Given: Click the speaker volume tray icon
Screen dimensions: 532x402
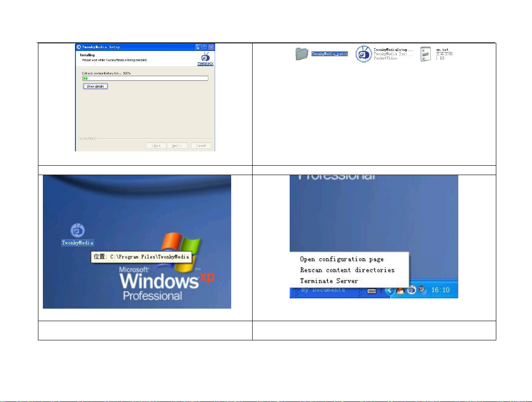Looking at the screenshot, I should (422, 289).
